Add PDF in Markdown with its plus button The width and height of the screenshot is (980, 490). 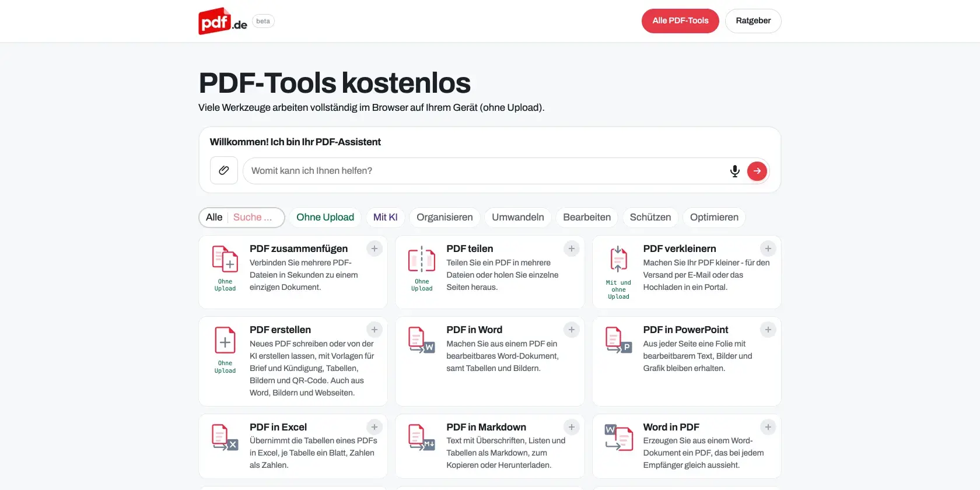[572, 427]
